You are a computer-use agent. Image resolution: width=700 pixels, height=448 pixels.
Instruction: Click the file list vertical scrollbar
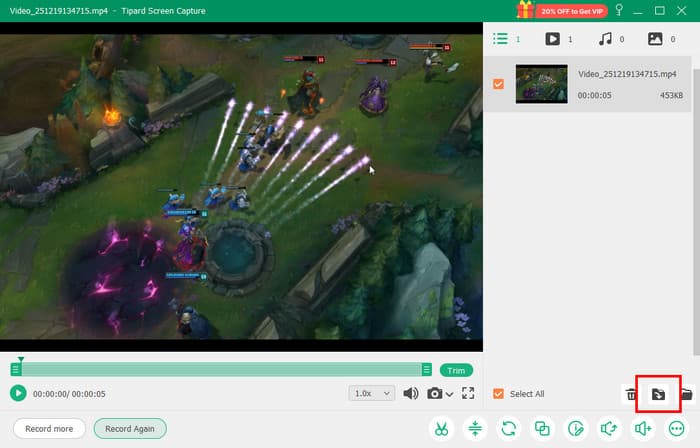coord(696,211)
